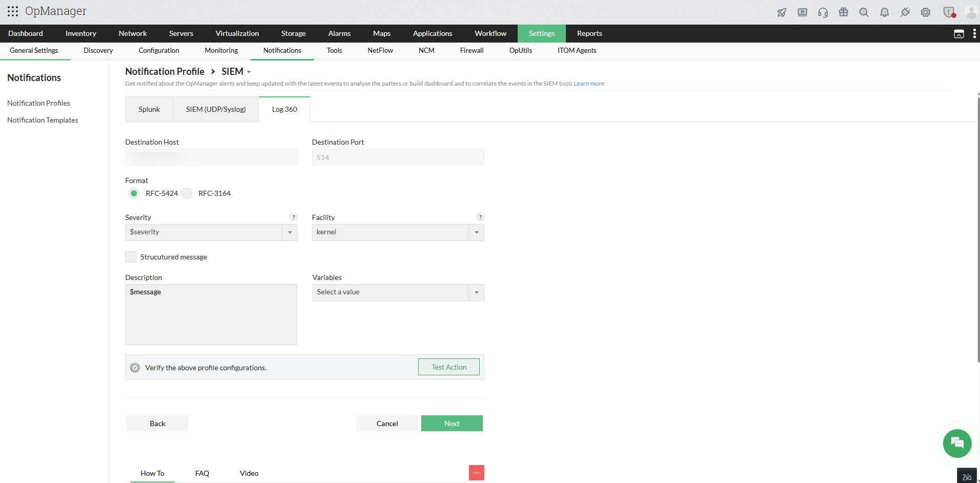The height and width of the screenshot is (483, 980).
Task: Click the Destination Port field
Action: (398, 157)
